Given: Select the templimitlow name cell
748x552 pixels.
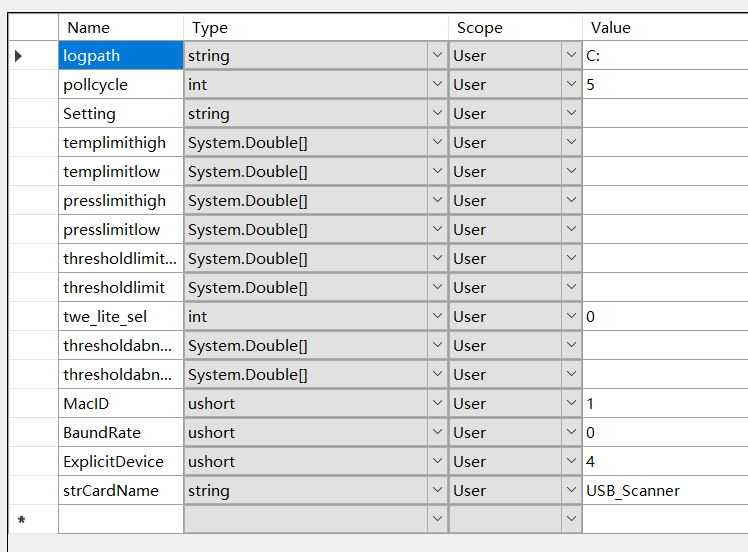Looking at the screenshot, I should click(121, 171).
